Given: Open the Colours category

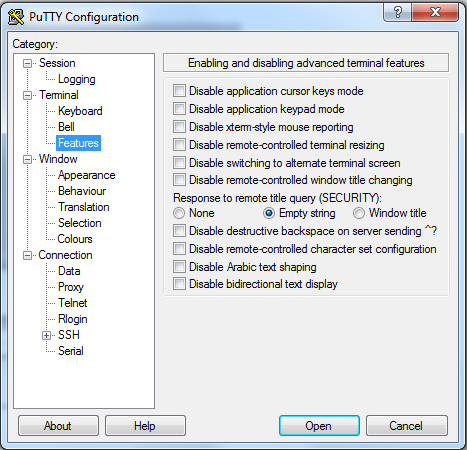Looking at the screenshot, I should pos(75,239).
